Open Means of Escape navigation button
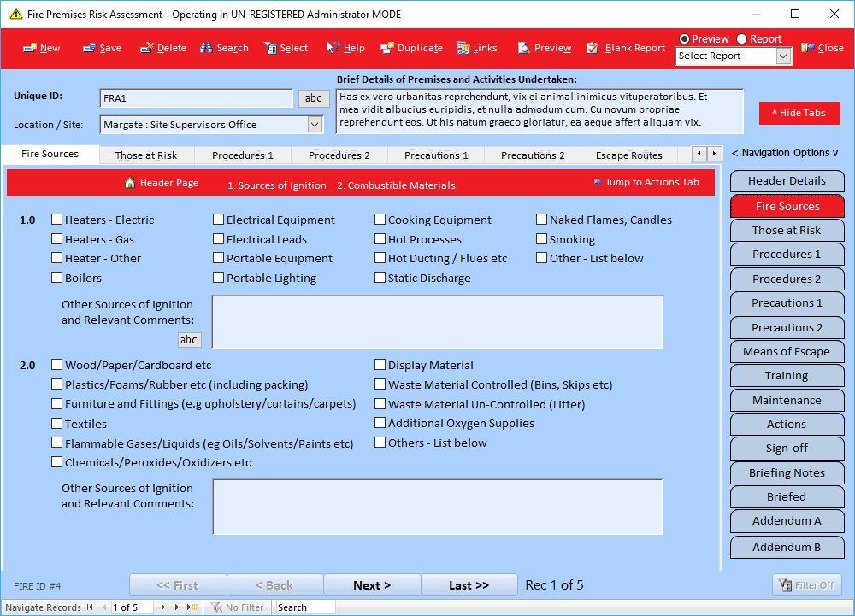The image size is (855, 616). click(x=787, y=352)
